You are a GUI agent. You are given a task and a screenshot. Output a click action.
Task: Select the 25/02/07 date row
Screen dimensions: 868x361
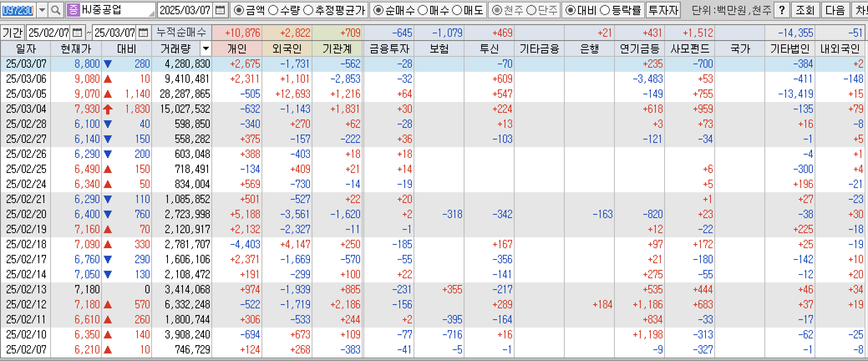[x=433, y=350]
